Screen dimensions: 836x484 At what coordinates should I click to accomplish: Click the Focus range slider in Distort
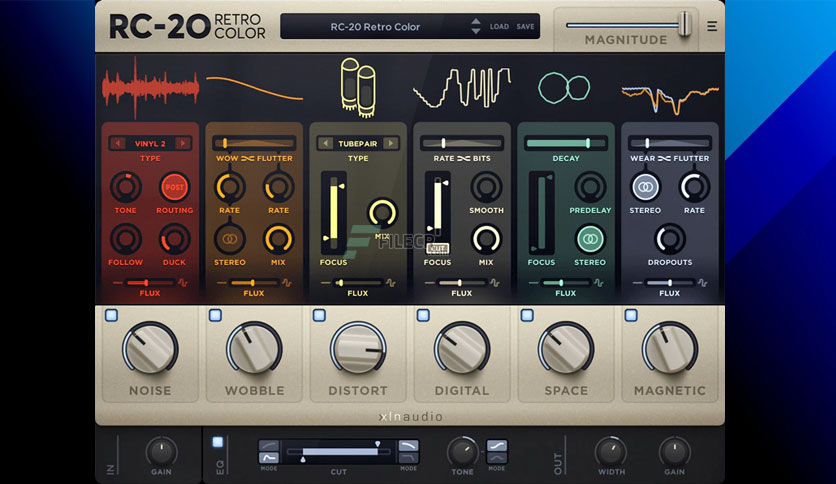tap(334, 213)
